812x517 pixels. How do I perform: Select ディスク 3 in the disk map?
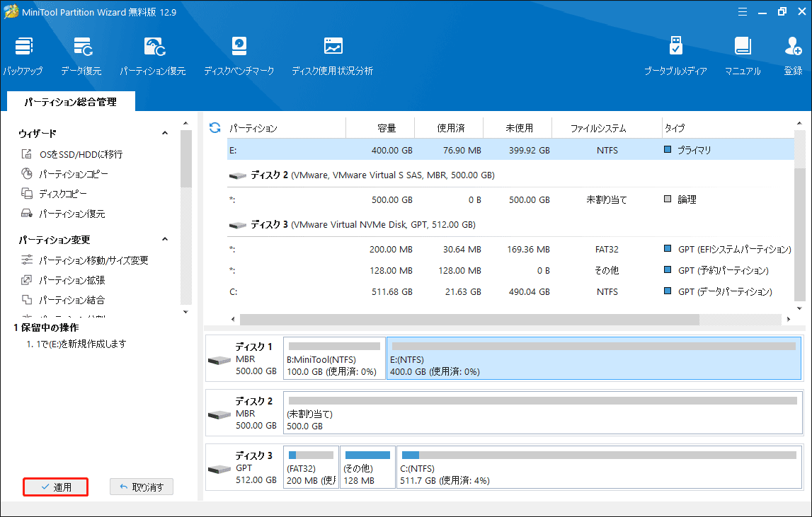click(x=244, y=467)
